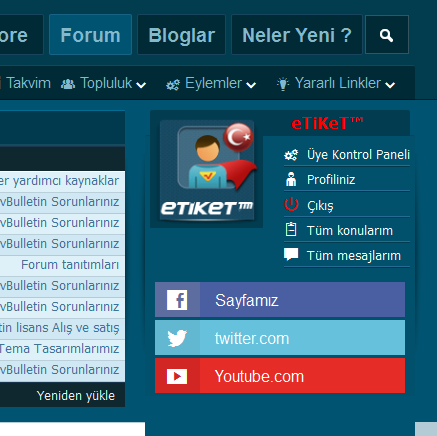This screenshot has height=436, width=437.
Task: Click the magnifier search icon
Action: click(387, 35)
